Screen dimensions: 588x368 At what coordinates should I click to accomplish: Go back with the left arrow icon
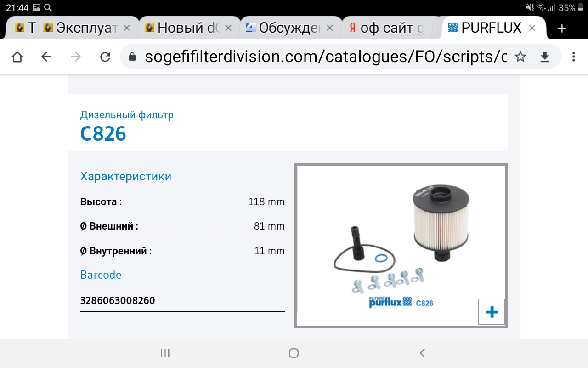tap(46, 57)
